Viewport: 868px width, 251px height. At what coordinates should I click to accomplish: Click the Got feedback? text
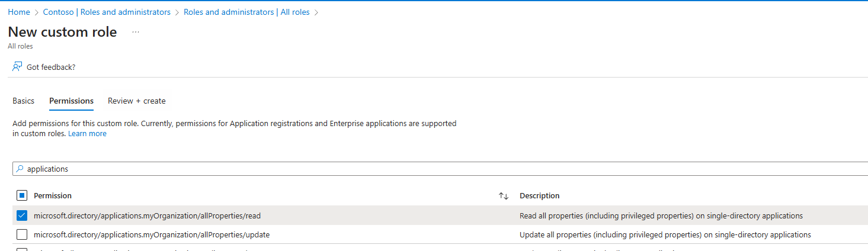pyautogui.click(x=51, y=67)
